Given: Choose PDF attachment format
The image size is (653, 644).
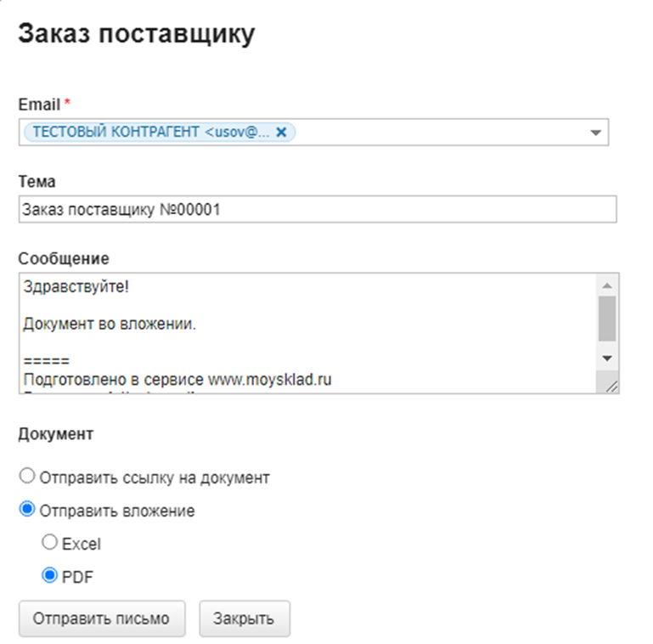Looking at the screenshot, I should [x=49, y=575].
